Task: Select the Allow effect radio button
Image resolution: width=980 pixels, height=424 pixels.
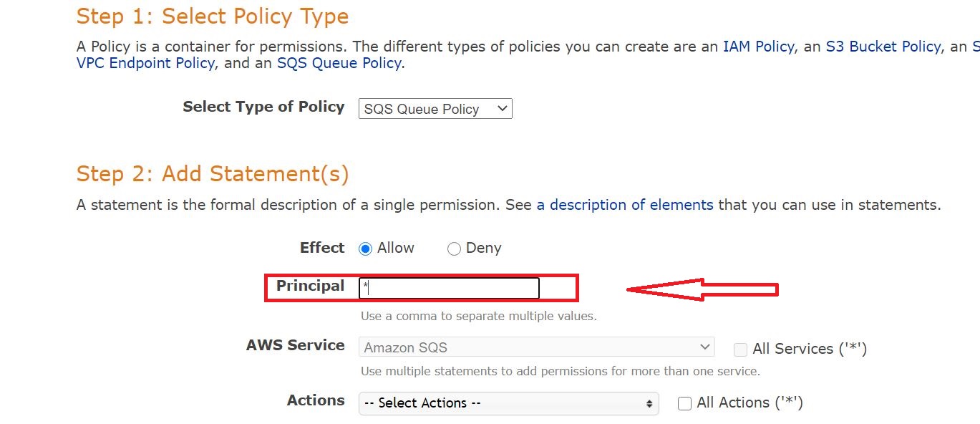Action: tap(366, 249)
